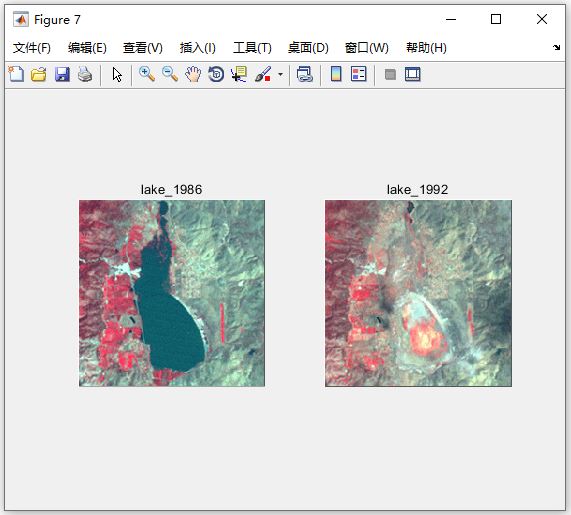Enable the Pan hand tool
The width and height of the screenshot is (571, 515).
coord(193,74)
